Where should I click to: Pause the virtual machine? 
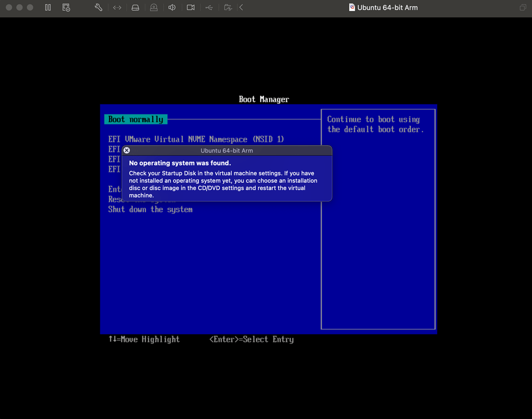tap(48, 8)
